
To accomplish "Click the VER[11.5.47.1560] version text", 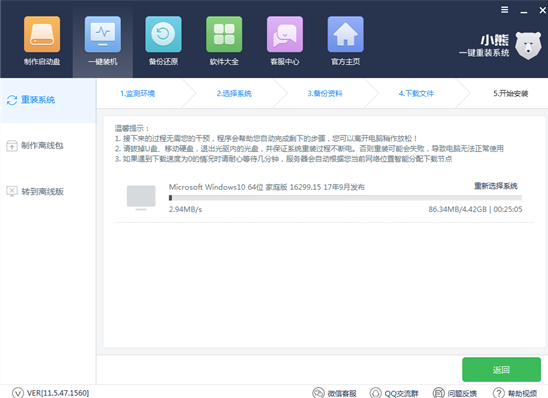I will coord(58,393).
